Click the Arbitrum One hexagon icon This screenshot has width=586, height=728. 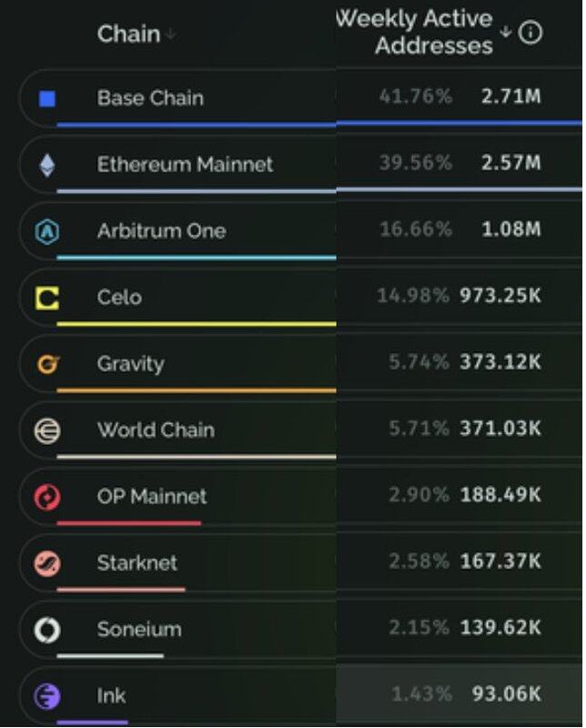coord(47,231)
